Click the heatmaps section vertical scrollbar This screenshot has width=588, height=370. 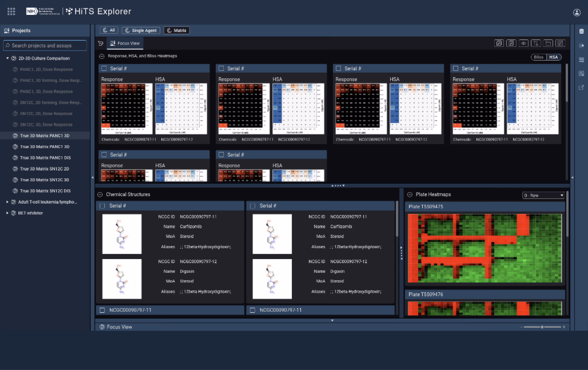567,83
